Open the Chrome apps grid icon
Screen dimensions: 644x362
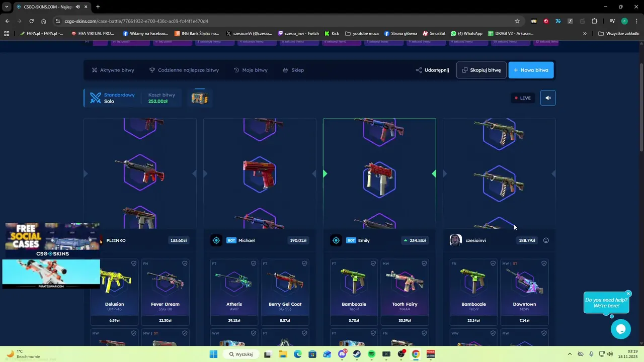7,34
